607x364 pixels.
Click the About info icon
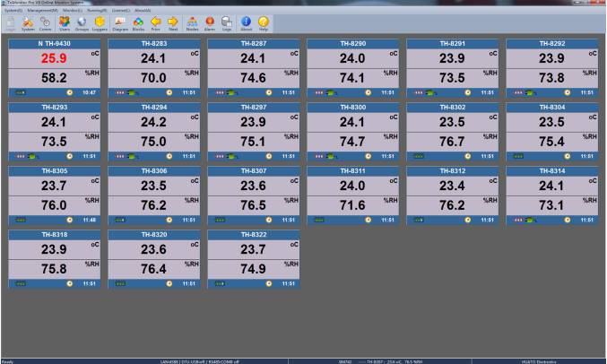[246, 22]
